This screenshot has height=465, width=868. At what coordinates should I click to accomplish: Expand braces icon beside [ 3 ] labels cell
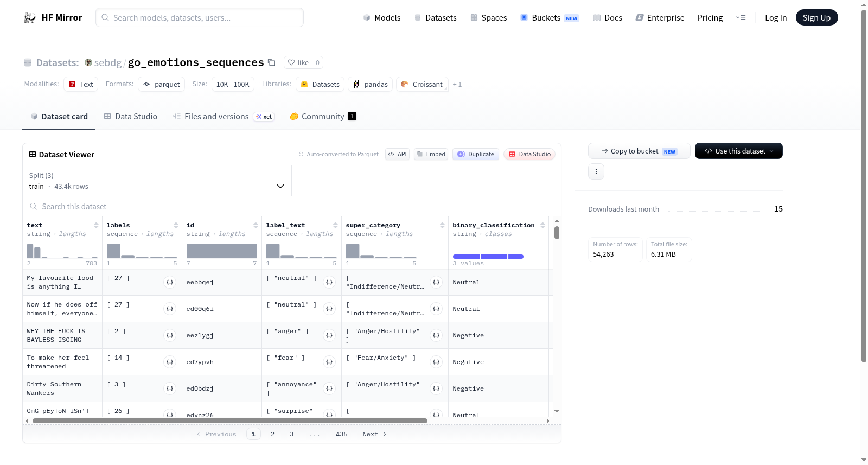[170, 388]
